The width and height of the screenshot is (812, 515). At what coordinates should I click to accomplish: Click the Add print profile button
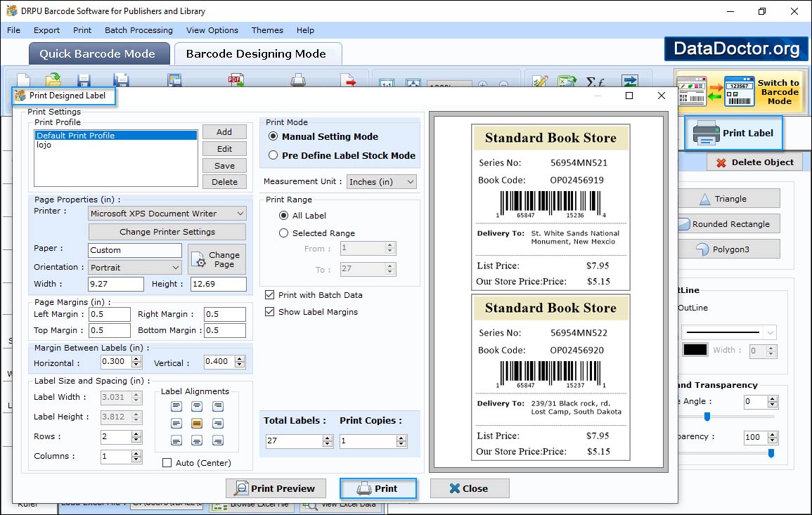(x=224, y=132)
